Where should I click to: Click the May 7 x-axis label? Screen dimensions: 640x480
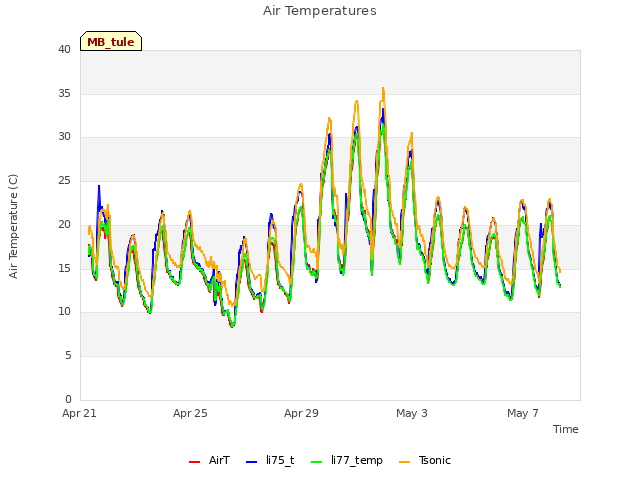pos(523,413)
